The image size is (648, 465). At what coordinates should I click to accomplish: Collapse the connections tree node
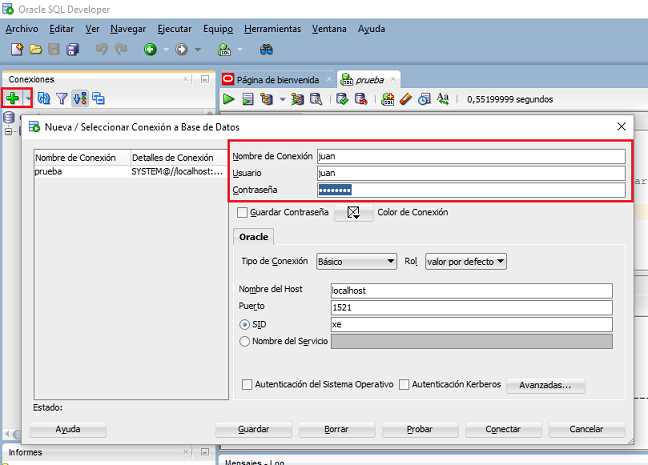9,131
